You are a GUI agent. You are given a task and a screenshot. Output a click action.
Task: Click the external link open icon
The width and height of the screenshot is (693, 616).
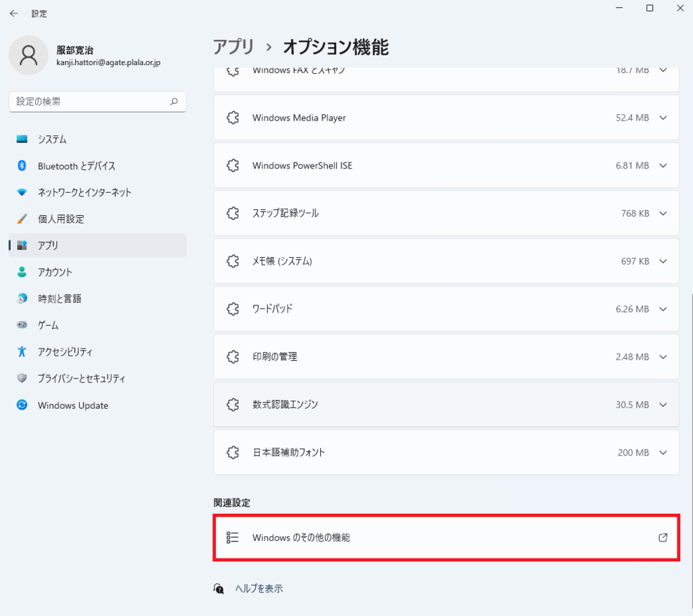pyautogui.click(x=663, y=537)
